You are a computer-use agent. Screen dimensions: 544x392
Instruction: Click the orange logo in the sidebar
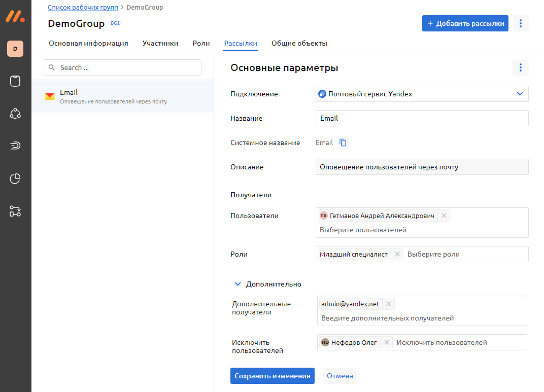[x=15, y=16]
